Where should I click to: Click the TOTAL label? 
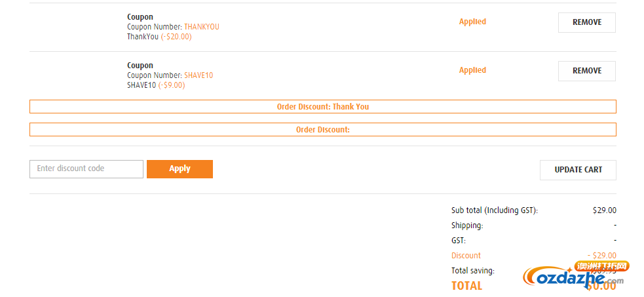click(466, 285)
